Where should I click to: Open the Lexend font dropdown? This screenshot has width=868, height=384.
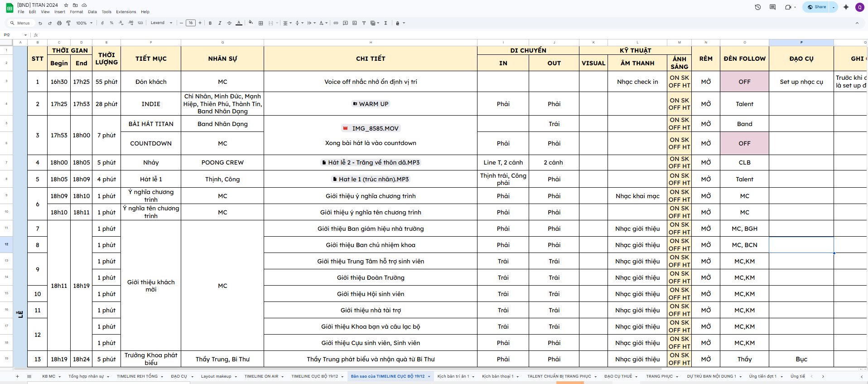(x=162, y=23)
